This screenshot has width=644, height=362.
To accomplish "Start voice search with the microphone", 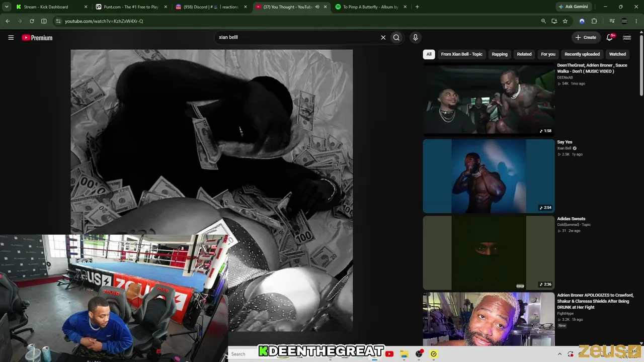I will point(415,37).
